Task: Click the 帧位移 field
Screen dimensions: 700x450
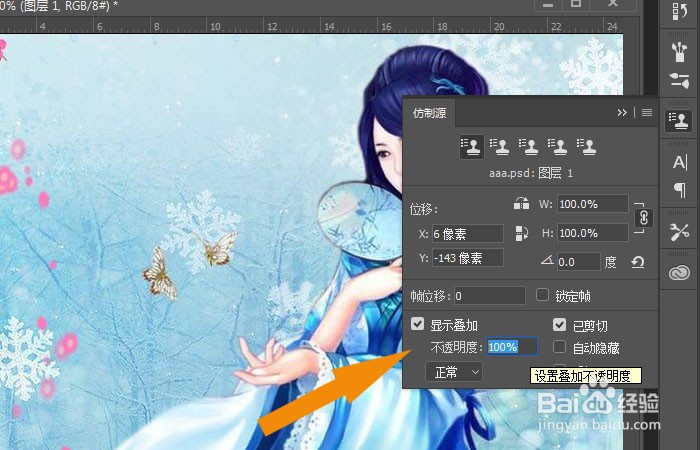Action: [x=489, y=296]
